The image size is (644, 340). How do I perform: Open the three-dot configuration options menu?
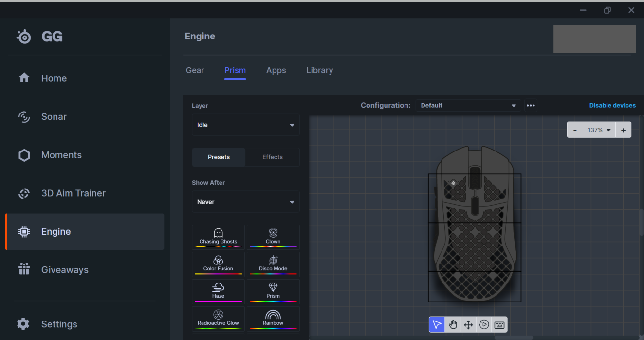coord(531,106)
